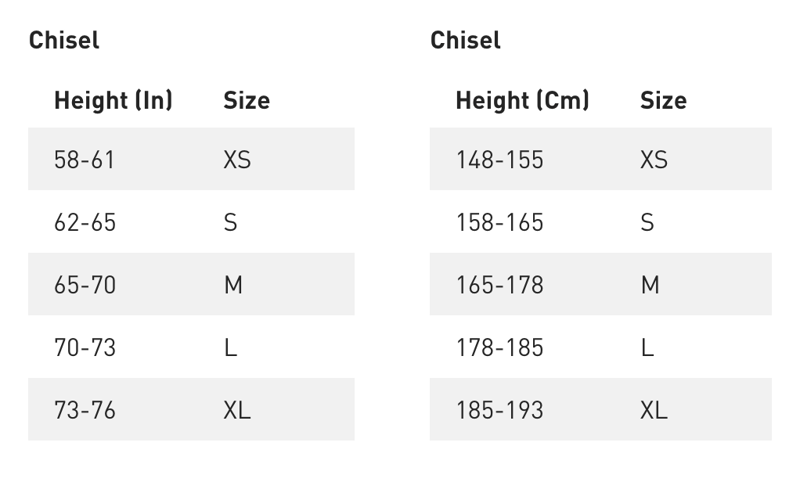Click the Chisel heading above the centimeters table
The width and height of the screenshot is (800, 482).
point(465,41)
